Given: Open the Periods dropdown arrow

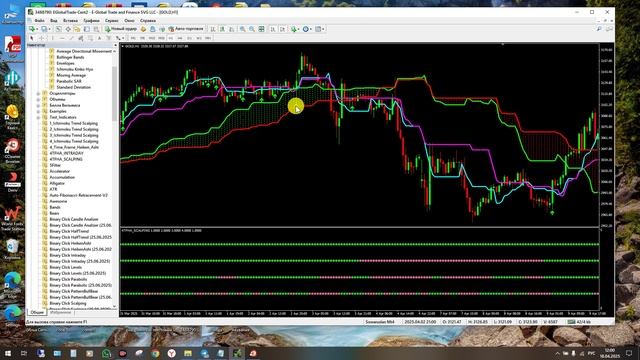Looking at the screenshot, I should pos(311,29).
